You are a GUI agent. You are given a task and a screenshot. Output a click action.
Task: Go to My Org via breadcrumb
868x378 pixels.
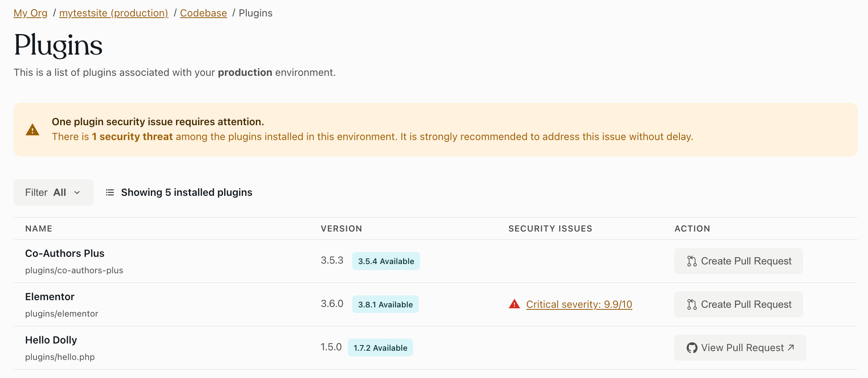point(30,13)
